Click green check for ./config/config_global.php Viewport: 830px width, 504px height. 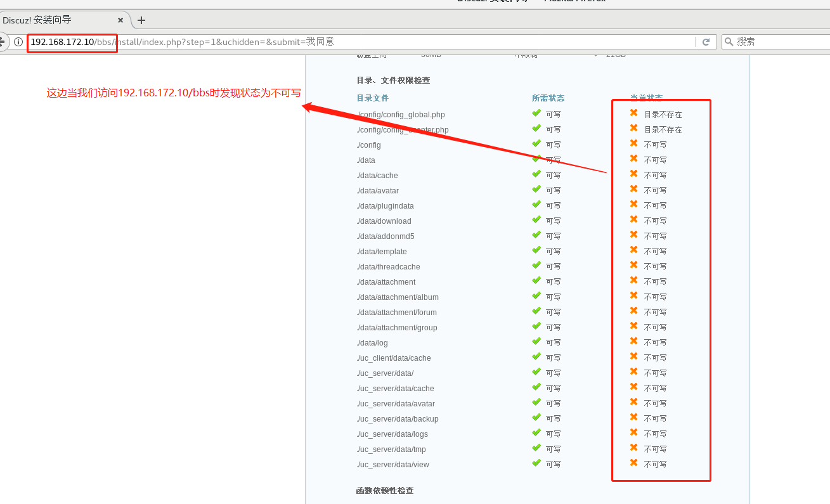(536, 113)
